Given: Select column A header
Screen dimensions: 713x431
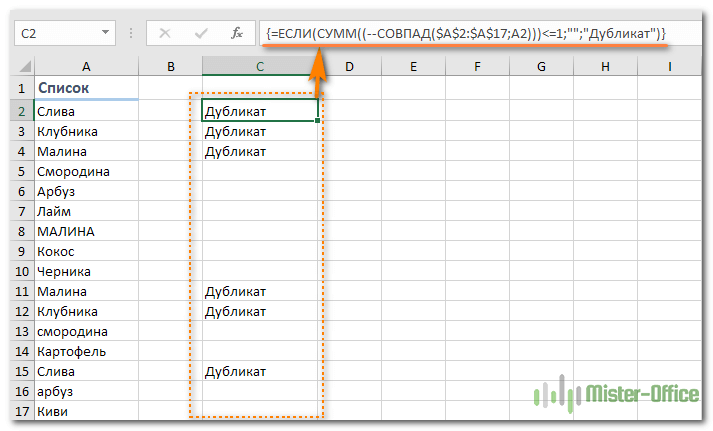Looking at the screenshot, I should pyautogui.click(x=86, y=66).
